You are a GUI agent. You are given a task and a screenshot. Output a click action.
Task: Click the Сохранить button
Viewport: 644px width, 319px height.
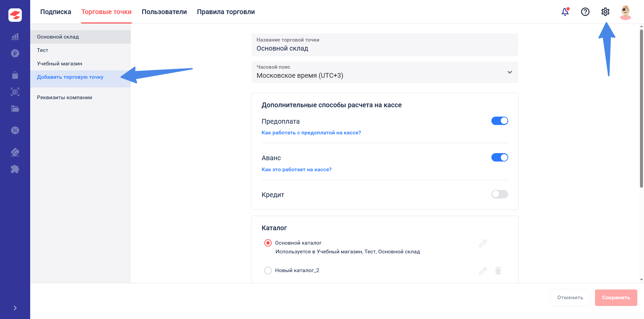tap(616, 298)
